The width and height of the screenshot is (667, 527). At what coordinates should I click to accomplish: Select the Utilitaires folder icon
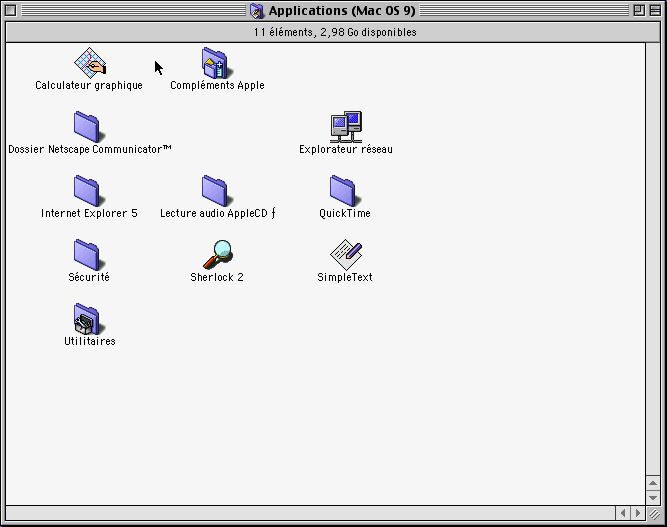(88, 319)
